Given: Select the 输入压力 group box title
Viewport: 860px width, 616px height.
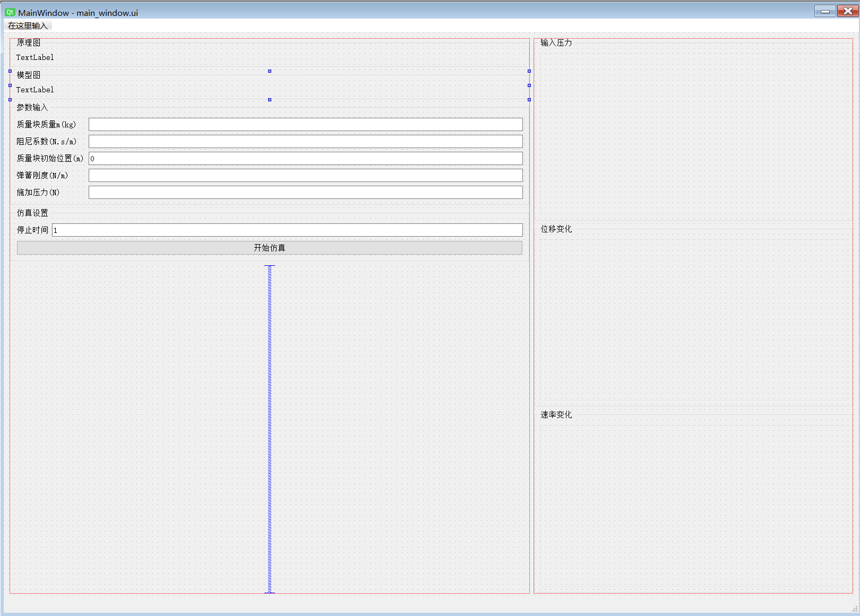Looking at the screenshot, I should click(x=556, y=43).
